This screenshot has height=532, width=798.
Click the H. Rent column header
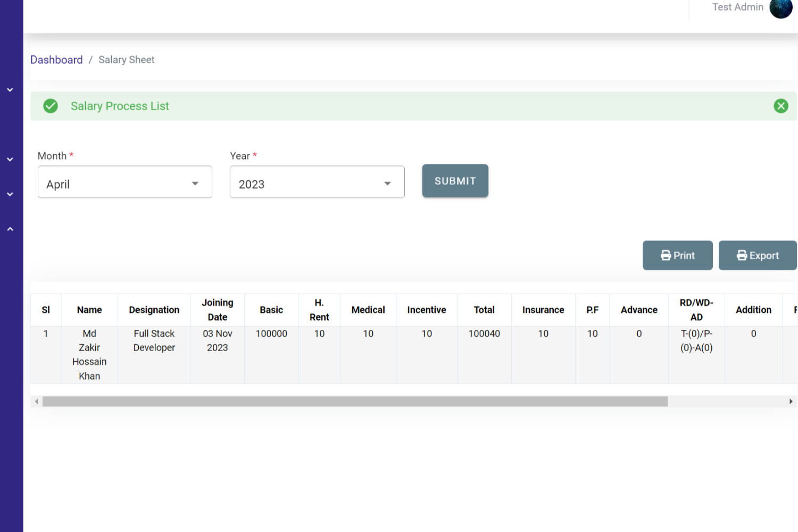click(x=319, y=310)
